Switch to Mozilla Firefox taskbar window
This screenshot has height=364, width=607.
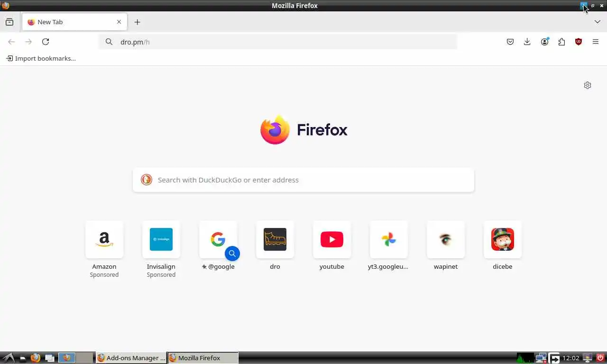203,358
